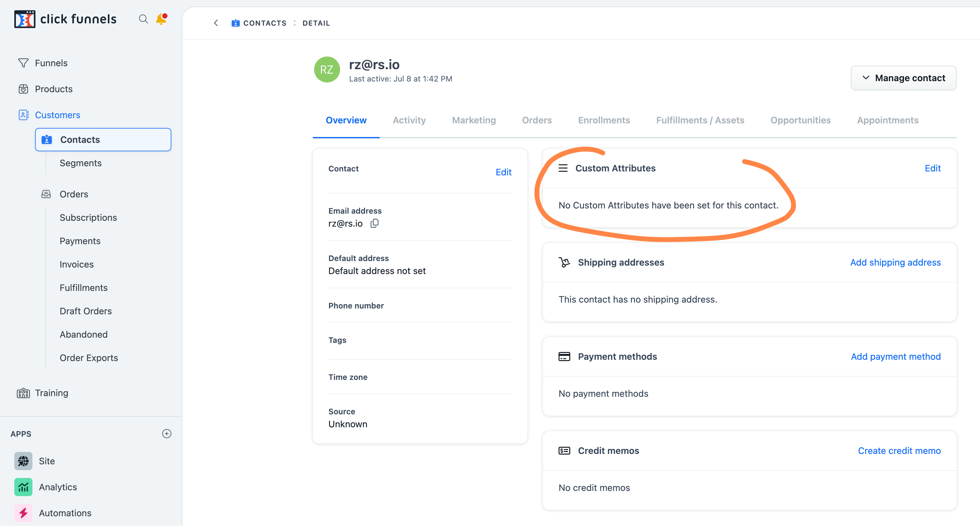
Task: Open the search magnifier icon
Action: pos(143,19)
